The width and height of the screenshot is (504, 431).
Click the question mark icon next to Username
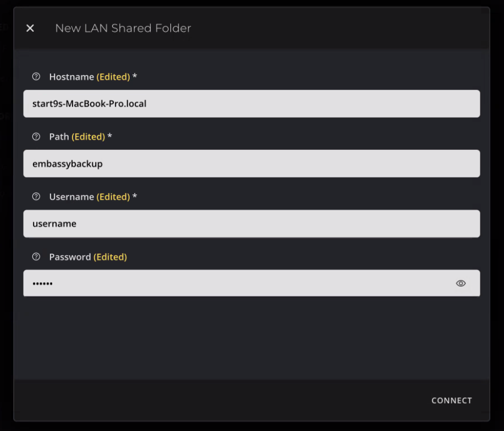(x=36, y=197)
